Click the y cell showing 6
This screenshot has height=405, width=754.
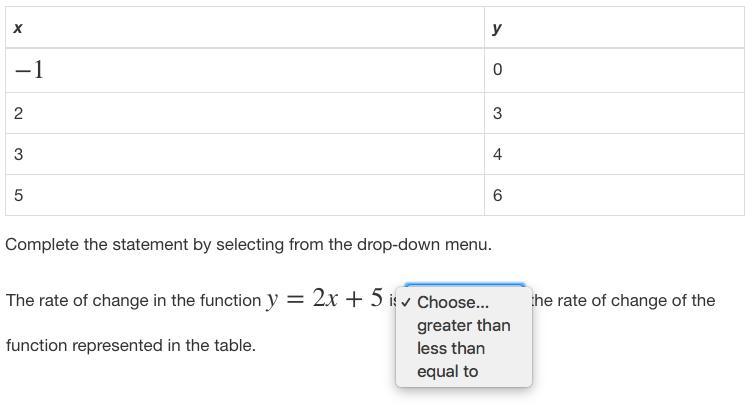click(x=497, y=195)
